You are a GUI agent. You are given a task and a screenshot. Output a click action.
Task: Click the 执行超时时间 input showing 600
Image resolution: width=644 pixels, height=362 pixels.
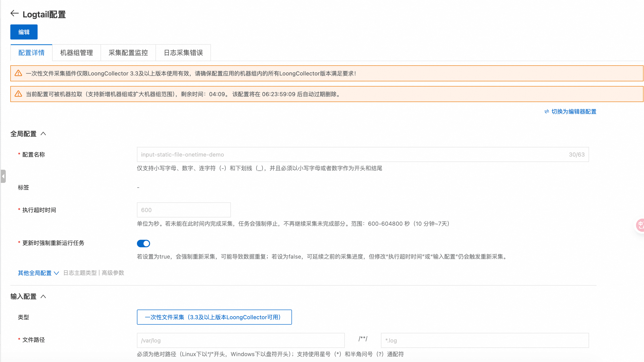(x=183, y=210)
